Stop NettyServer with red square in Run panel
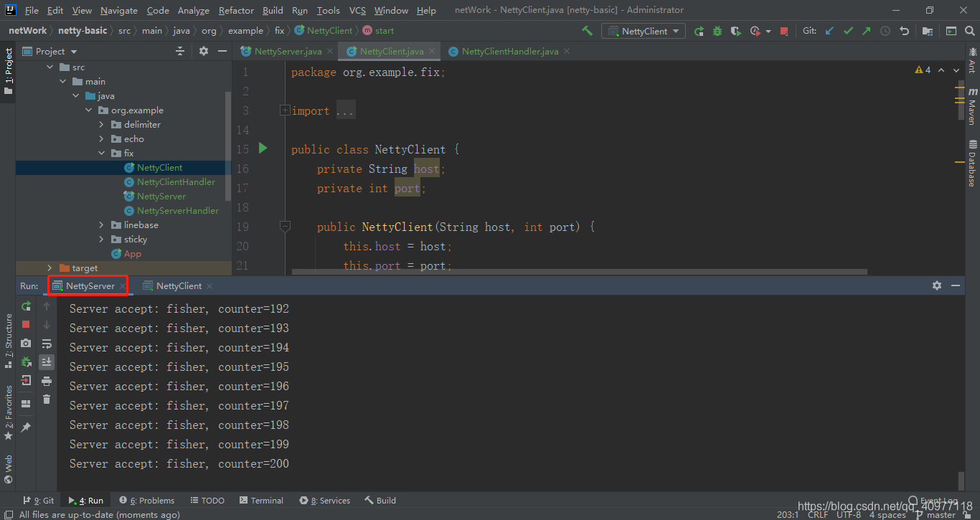Screen dimensions: 980x520 [26, 325]
